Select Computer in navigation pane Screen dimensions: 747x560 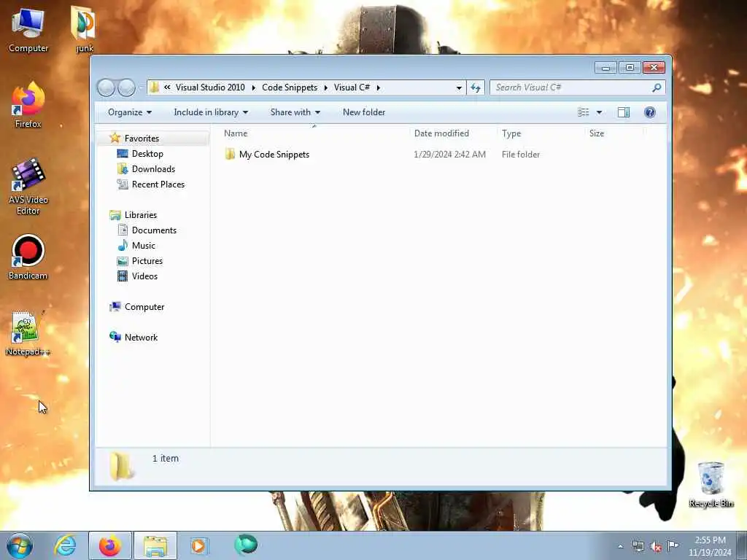pos(144,307)
